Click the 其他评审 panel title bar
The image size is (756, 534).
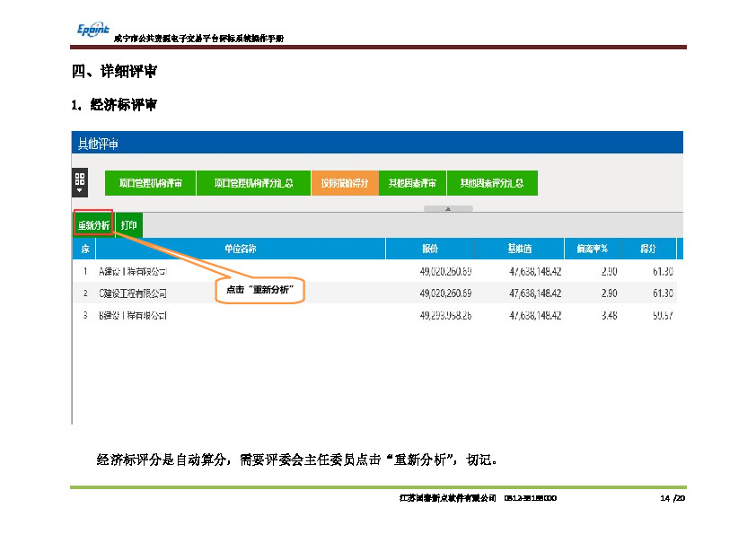coord(377,144)
